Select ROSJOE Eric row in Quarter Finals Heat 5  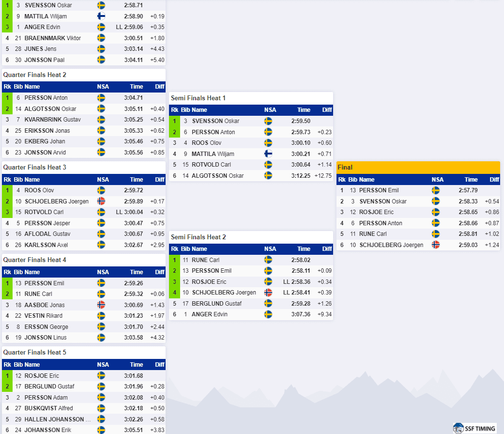84,375
